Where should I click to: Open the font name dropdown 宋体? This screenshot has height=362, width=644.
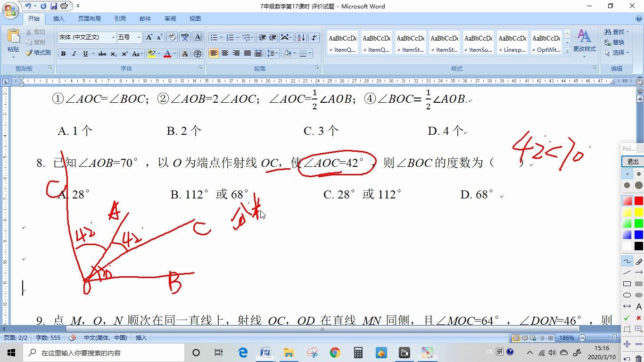[x=113, y=37]
